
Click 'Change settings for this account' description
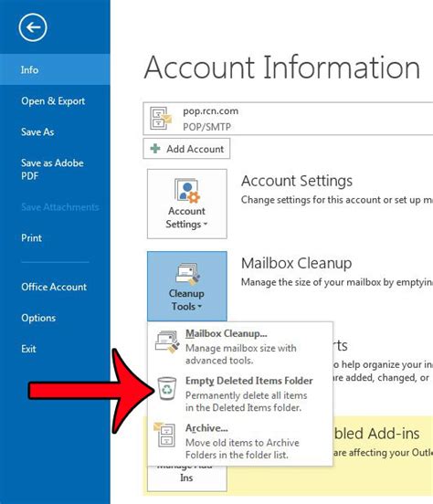pyautogui.click(x=337, y=200)
